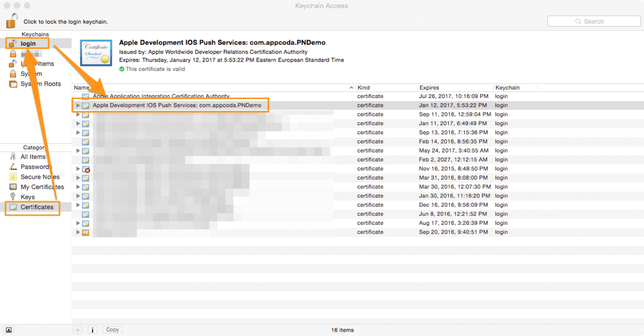This screenshot has height=336, width=644.
Task: Expand the certificate expiring Jan 11, 2017
Action: click(x=78, y=124)
